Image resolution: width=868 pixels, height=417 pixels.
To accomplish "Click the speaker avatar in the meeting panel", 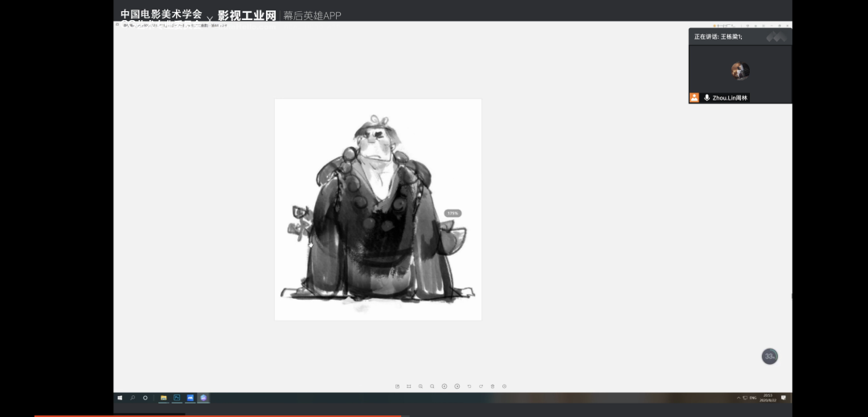I will [740, 71].
